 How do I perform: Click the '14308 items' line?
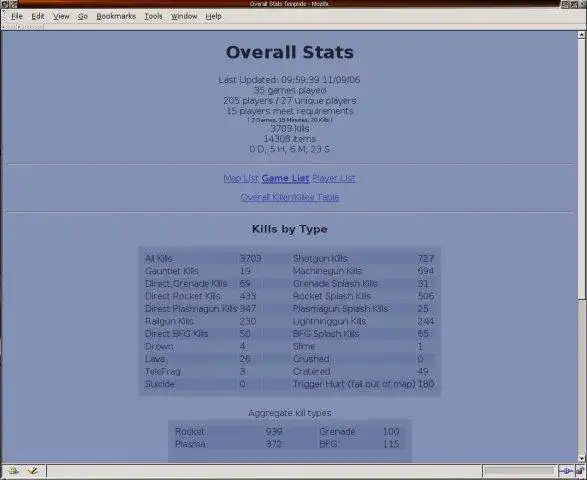pos(290,139)
